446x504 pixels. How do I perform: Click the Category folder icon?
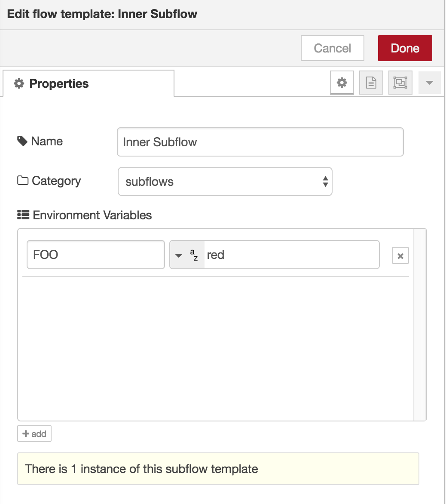pyautogui.click(x=22, y=180)
